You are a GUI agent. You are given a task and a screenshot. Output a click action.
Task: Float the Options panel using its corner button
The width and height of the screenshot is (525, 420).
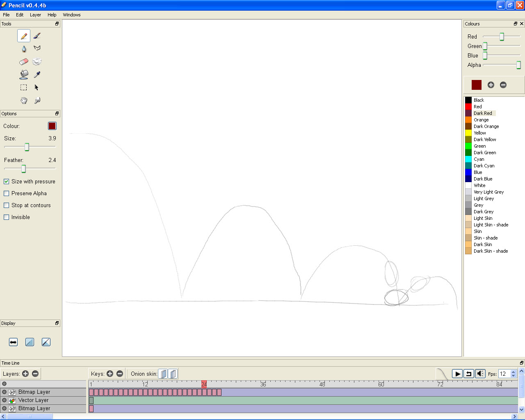point(56,114)
